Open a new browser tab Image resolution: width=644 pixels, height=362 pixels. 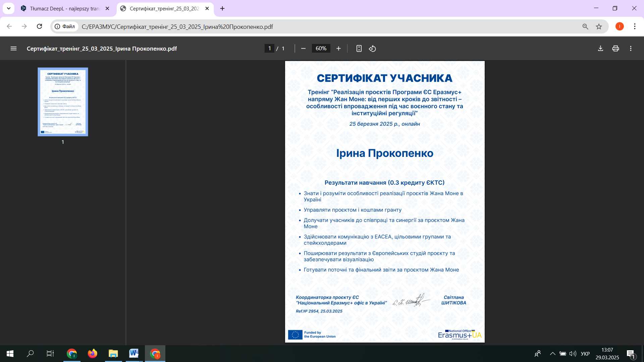click(222, 9)
